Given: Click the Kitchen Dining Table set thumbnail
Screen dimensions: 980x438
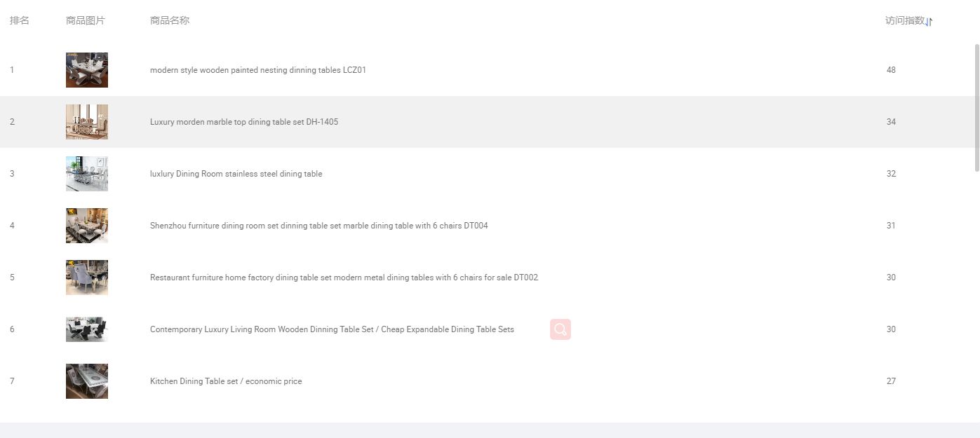Looking at the screenshot, I should click(x=87, y=381).
